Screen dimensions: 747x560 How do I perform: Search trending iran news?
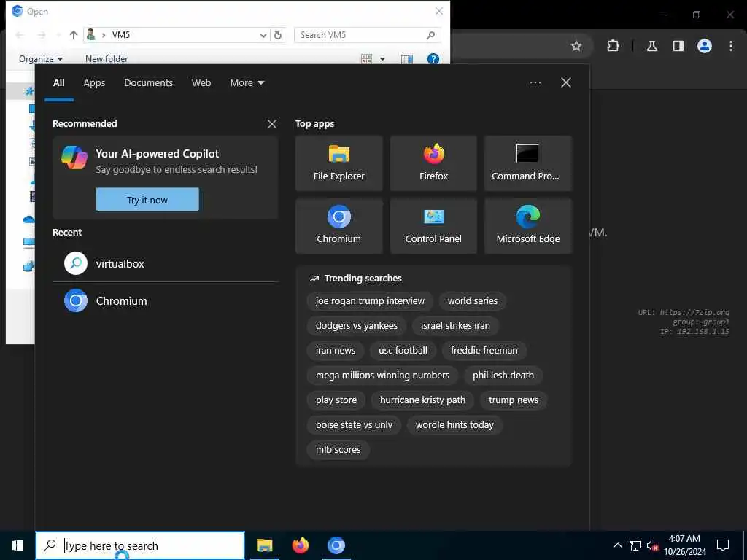coord(336,351)
